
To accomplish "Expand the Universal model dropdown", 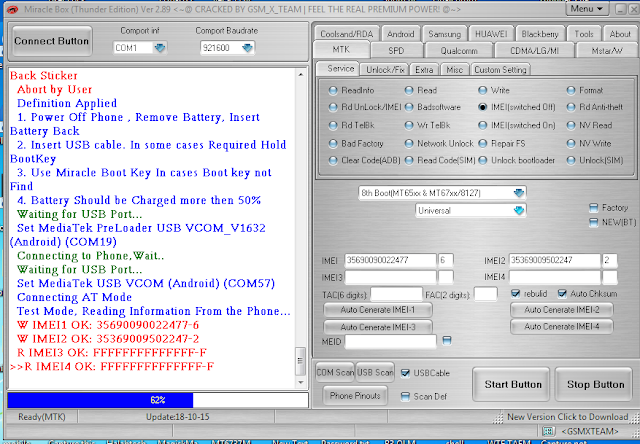I will 518,211.
